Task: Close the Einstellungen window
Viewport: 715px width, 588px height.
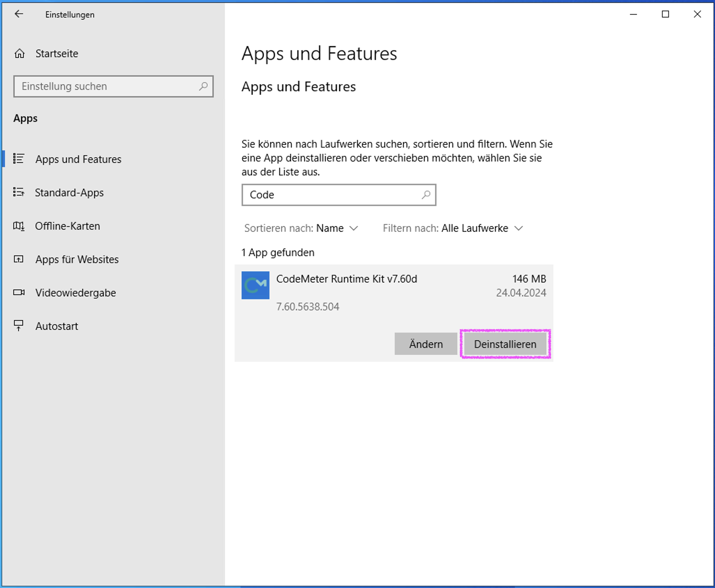Action: pyautogui.click(x=697, y=14)
